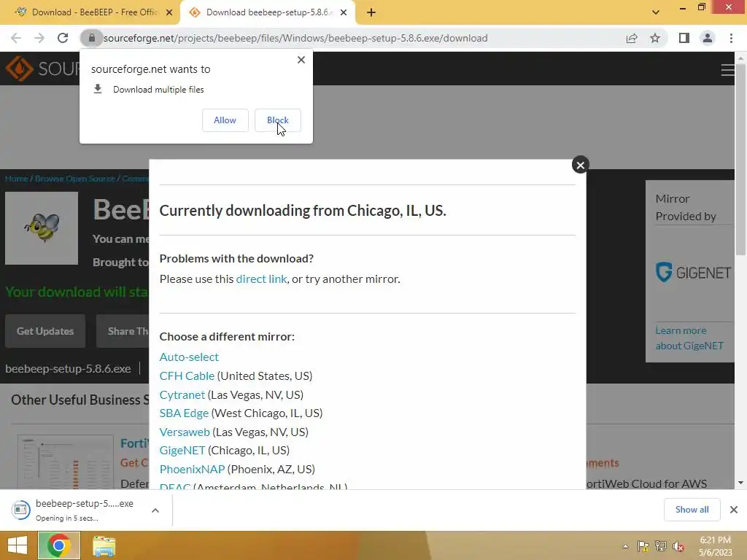Select the Download beebeep-setup-5.8.6 tab
This screenshot has height=560, width=747.
(267, 12)
